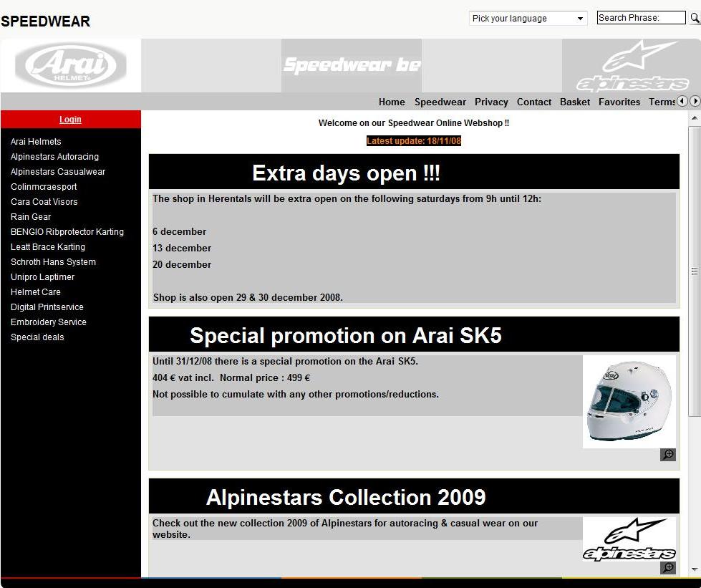The image size is (701, 588).
Task: Browse Alpinestars Autoracing category
Action: pyautogui.click(x=54, y=157)
